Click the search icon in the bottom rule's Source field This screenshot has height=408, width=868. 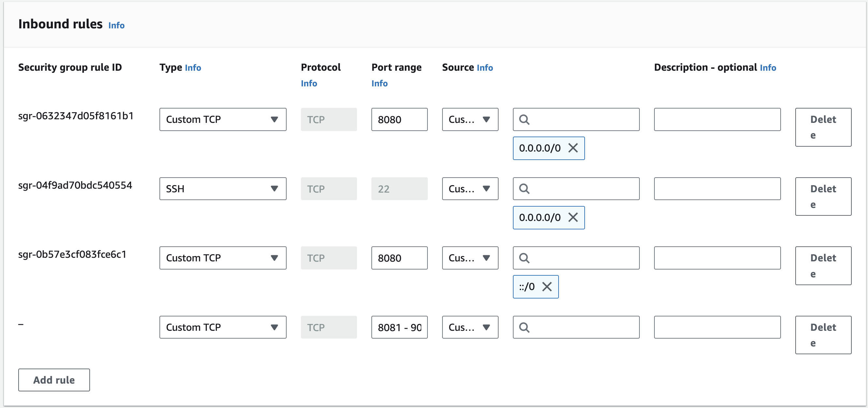click(525, 327)
